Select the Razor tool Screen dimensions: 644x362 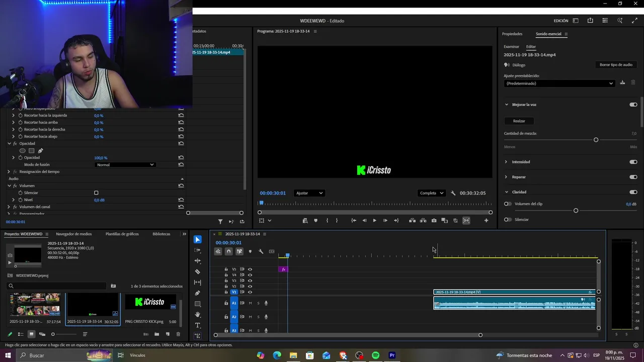coord(198,271)
